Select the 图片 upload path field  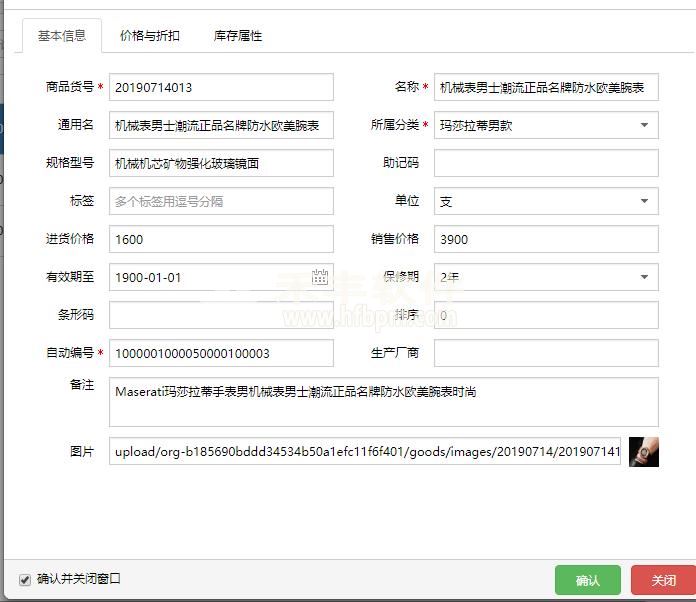coord(365,452)
